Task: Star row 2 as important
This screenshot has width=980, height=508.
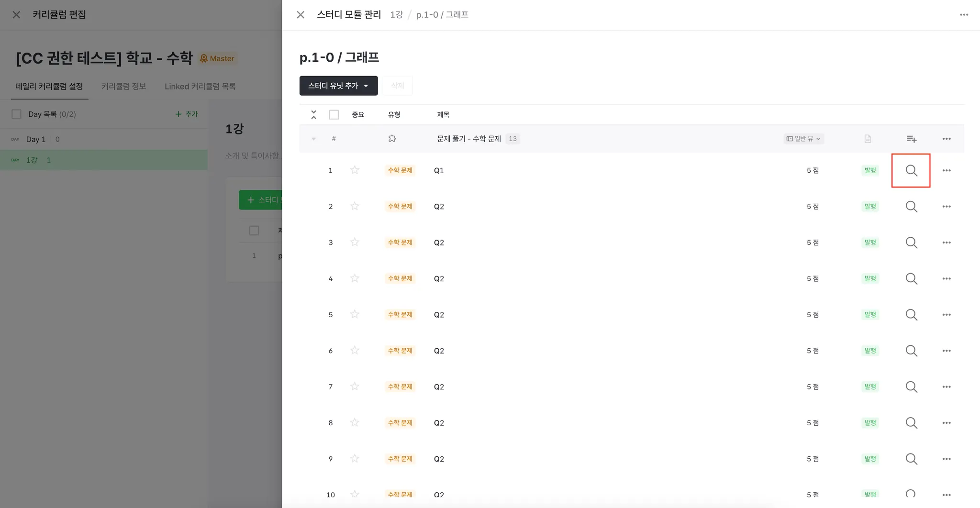Action: click(x=355, y=206)
